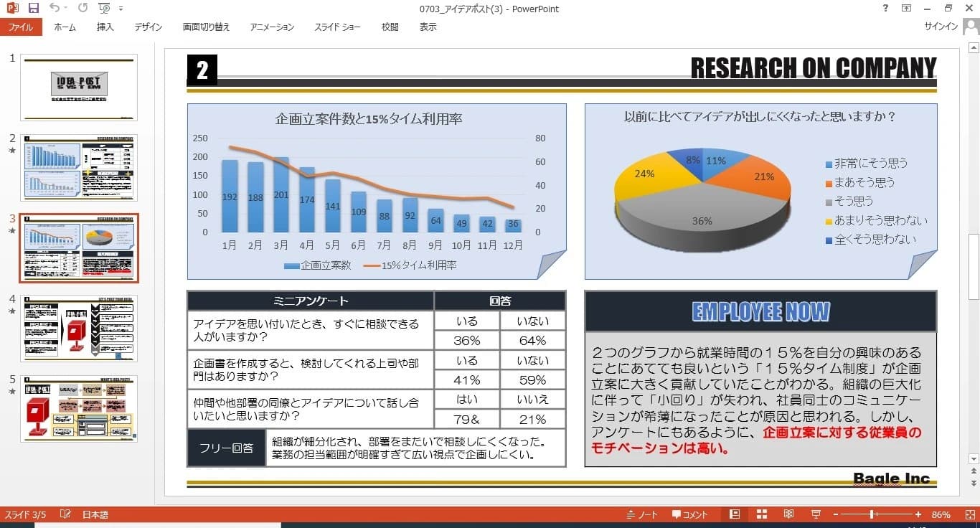Click the Normal view icon in status bar
The height and width of the screenshot is (528, 980).
pyautogui.click(x=734, y=514)
